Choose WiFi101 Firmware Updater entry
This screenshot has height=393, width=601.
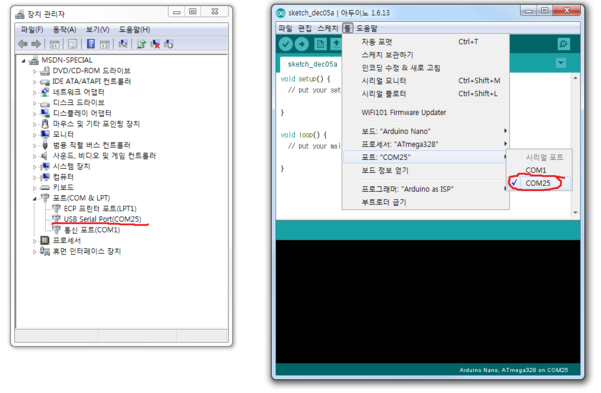point(425,112)
